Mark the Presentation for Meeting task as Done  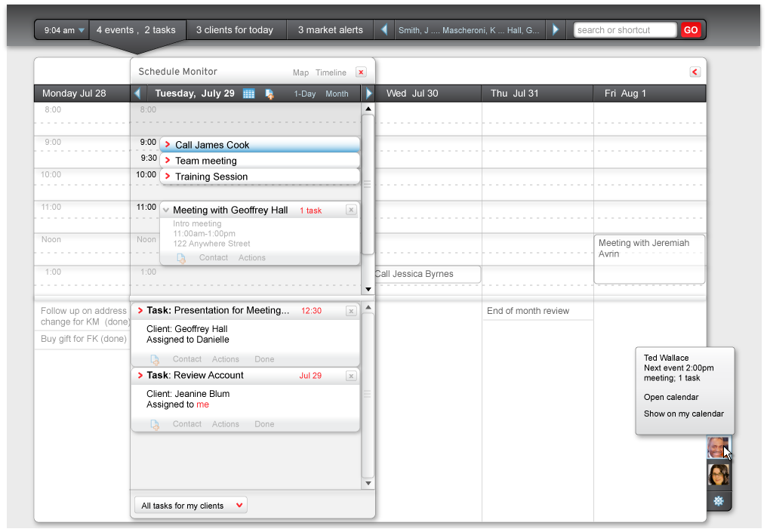264,359
